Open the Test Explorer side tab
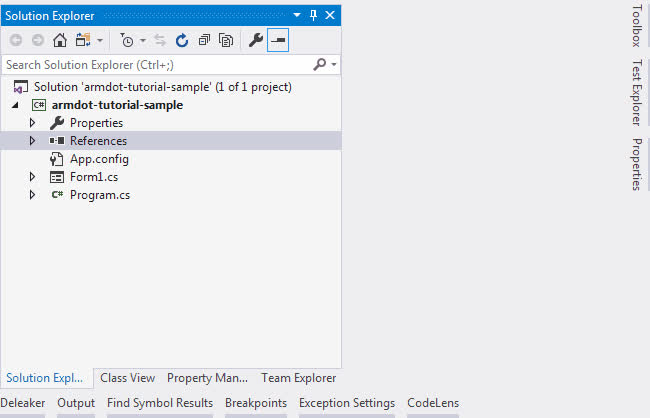Viewport: 650px width, 418px height. [637, 92]
